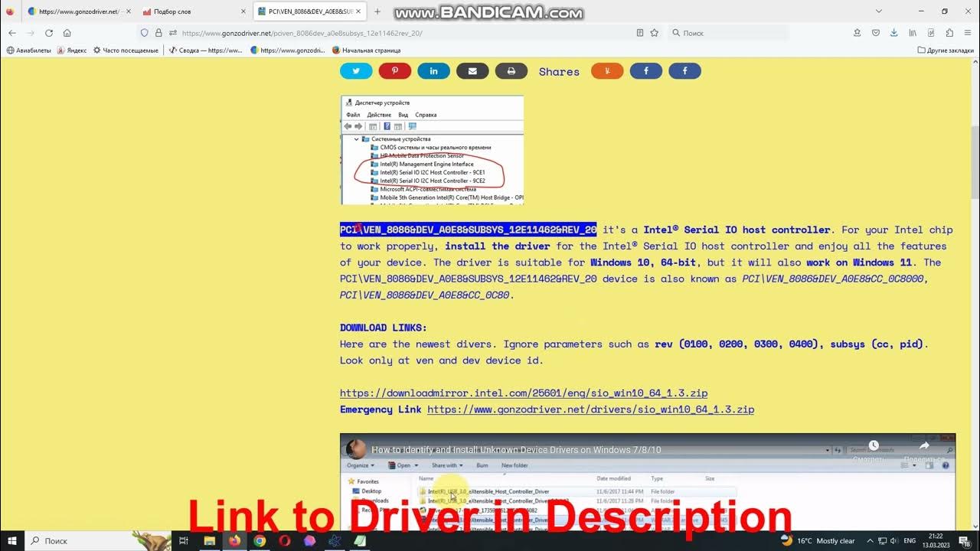
Task: Open the Device Manager screenshot image
Action: click(432, 150)
